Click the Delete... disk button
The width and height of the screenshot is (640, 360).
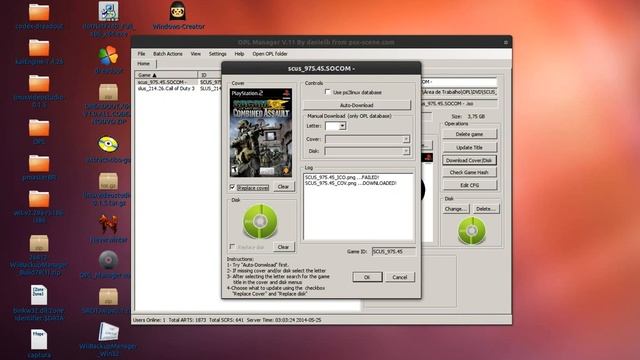[486, 209]
